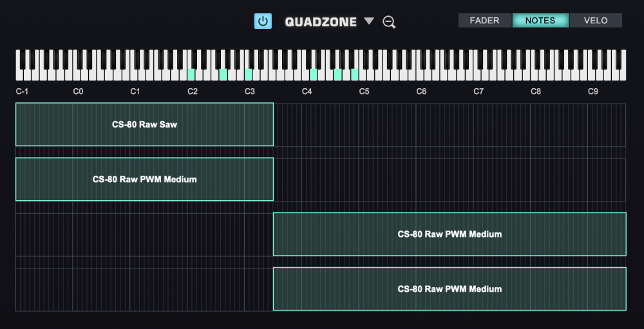Click the C9 octave label
The width and height of the screenshot is (644, 329).
point(592,91)
